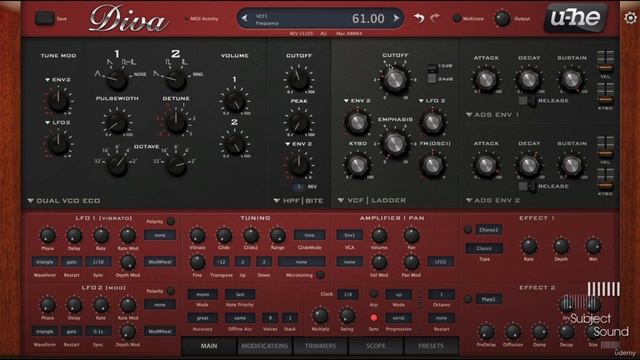
Task: Go to the previous parameter with the left arrow
Action: (244, 18)
